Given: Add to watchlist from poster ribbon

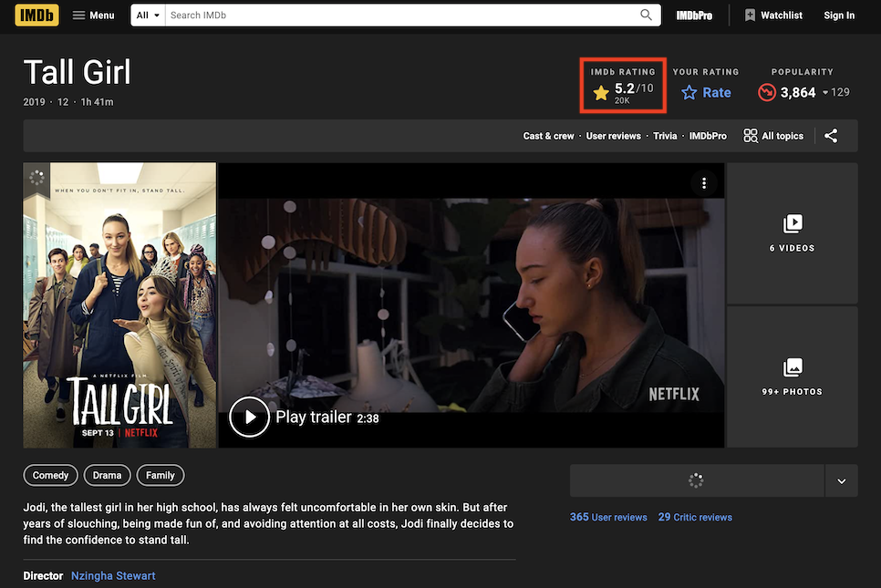Looking at the screenshot, I should [36, 180].
